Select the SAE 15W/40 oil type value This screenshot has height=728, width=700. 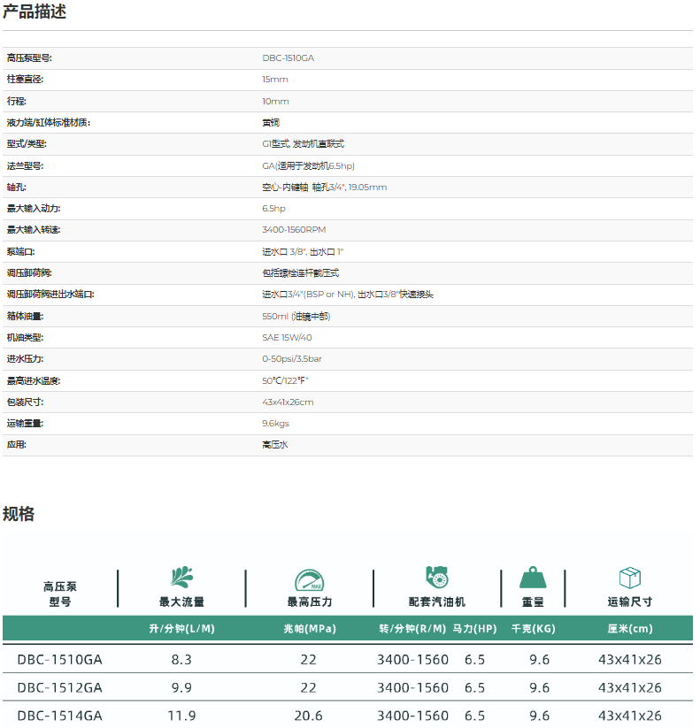287,338
